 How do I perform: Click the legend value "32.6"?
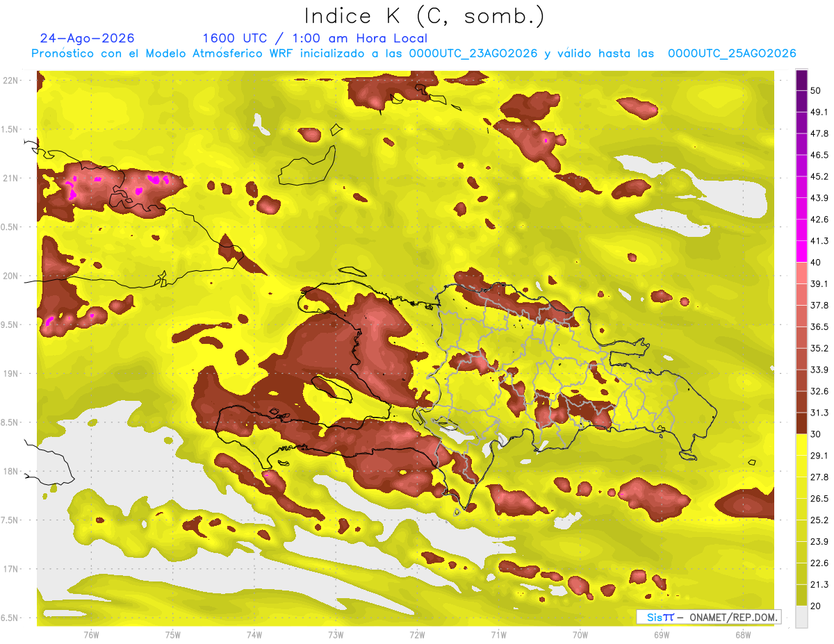pos(819,391)
